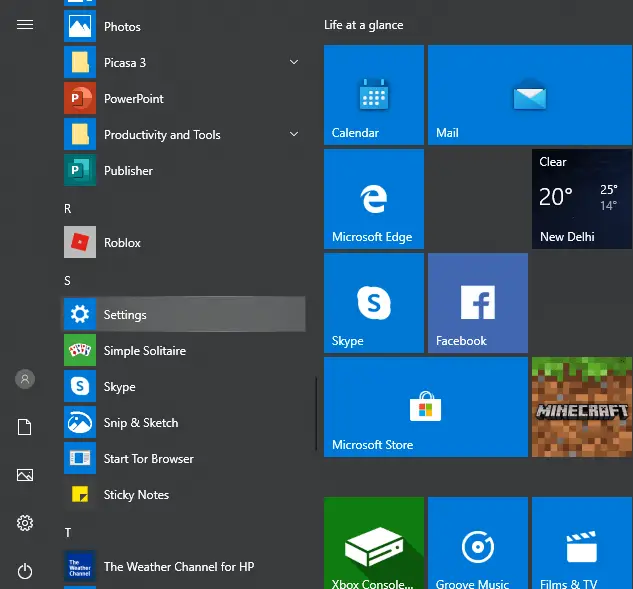Open the Skype tile
The height and width of the screenshot is (589, 633).
(374, 303)
